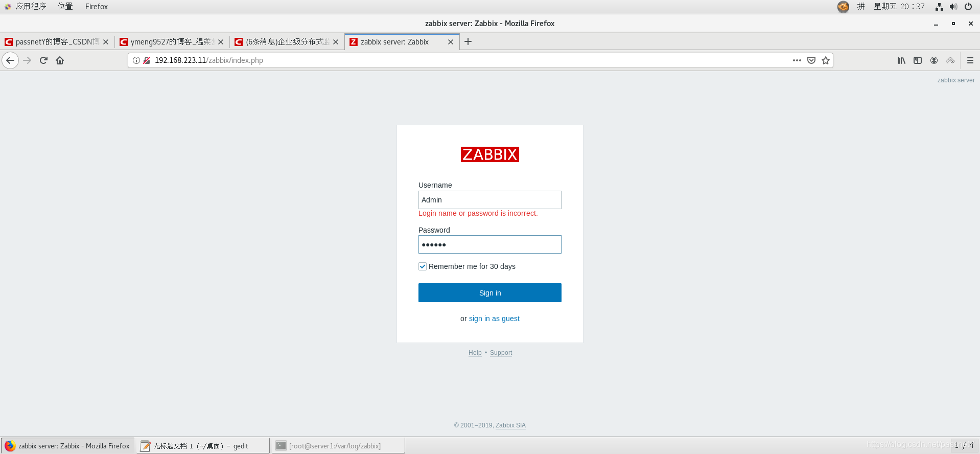Click the orange notification icon in top panel
Image resolution: width=980 pixels, height=454 pixels.
click(x=843, y=7)
